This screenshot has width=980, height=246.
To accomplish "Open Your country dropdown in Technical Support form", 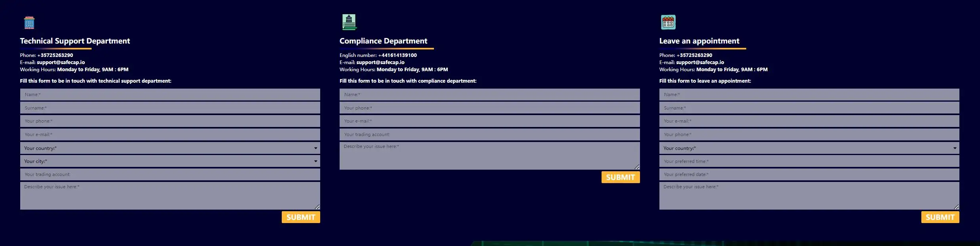I will point(170,148).
